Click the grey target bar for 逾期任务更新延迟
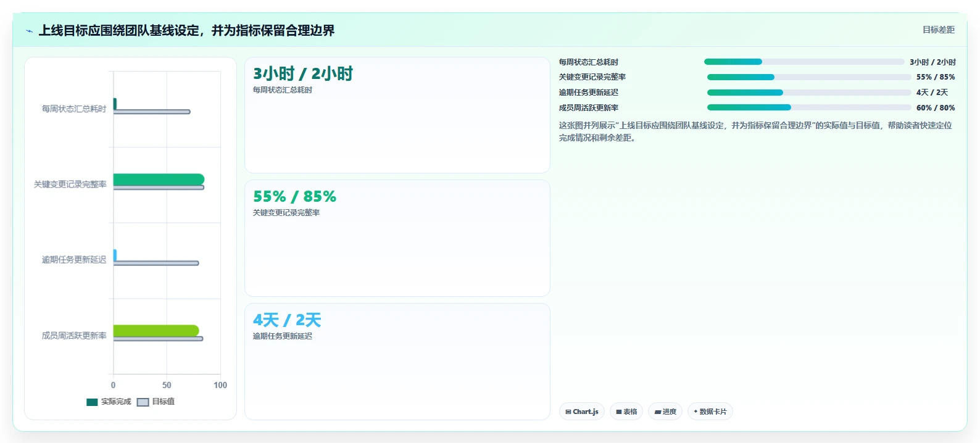 point(156,263)
